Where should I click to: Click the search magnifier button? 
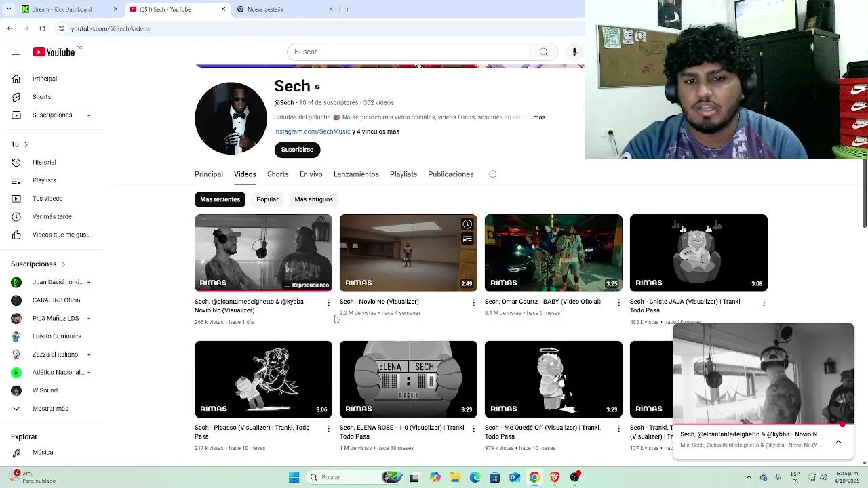543,52
